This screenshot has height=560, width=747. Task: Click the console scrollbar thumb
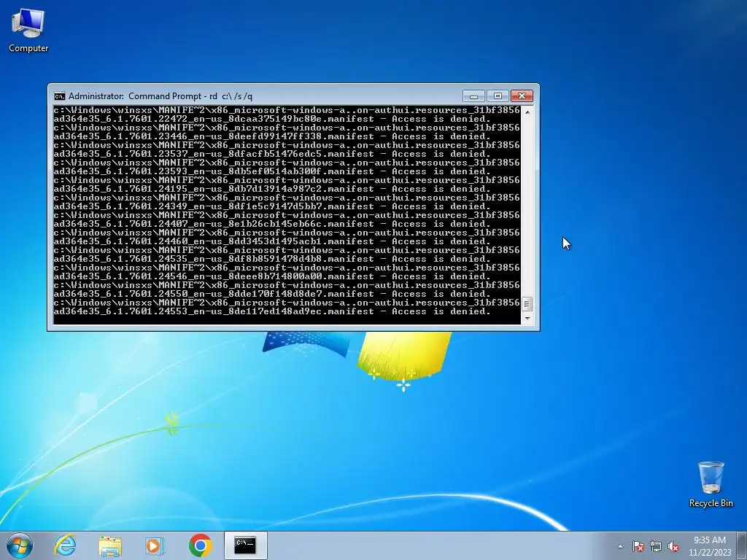click(527, 304)
